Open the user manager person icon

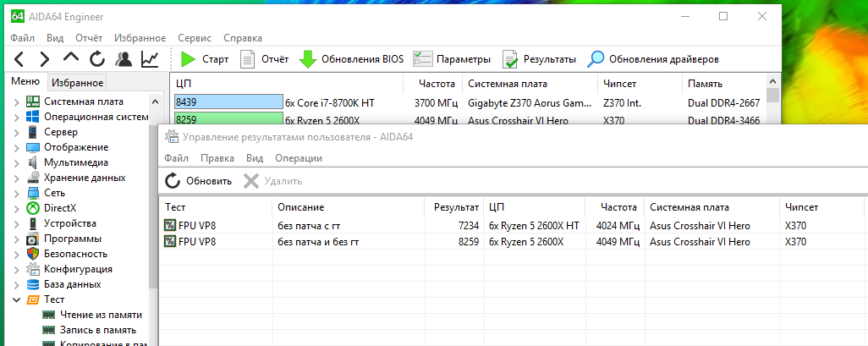[124, 58]
